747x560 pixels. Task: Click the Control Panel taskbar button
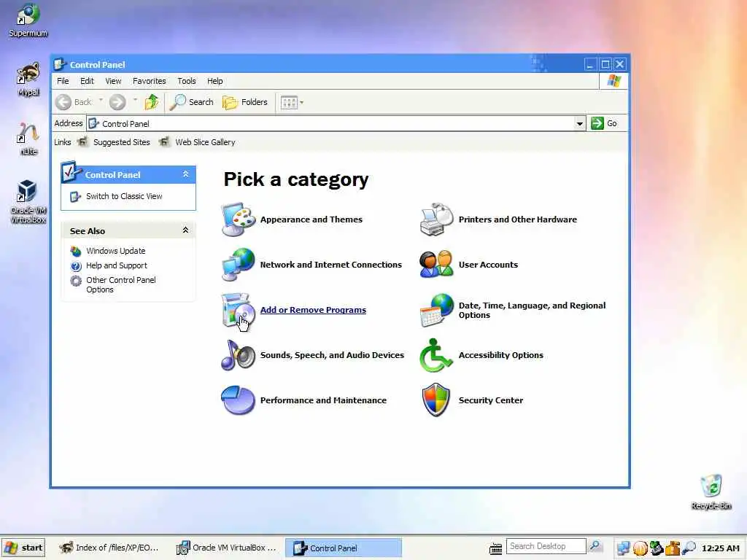coord(343,548)
